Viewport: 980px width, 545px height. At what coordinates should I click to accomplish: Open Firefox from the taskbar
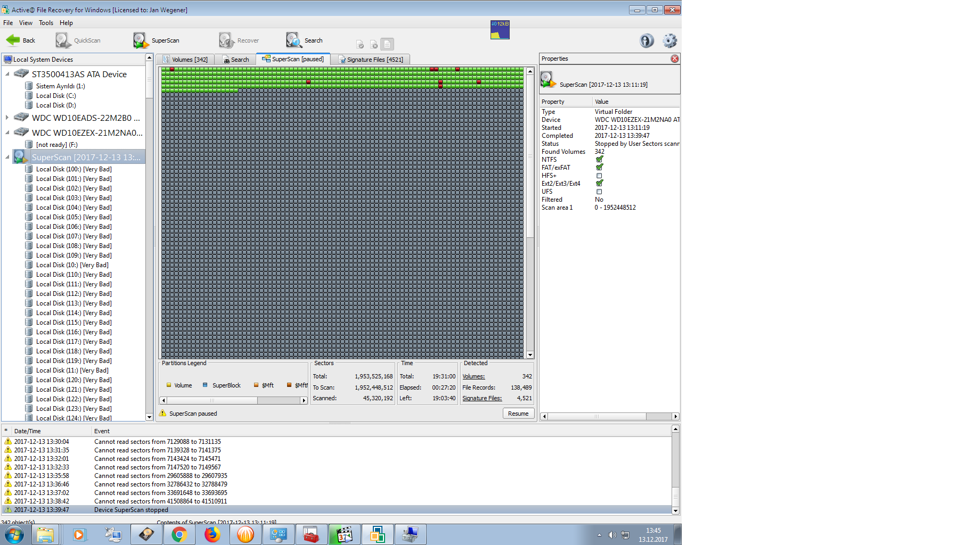pyautogui.click(x=213, y=534)
